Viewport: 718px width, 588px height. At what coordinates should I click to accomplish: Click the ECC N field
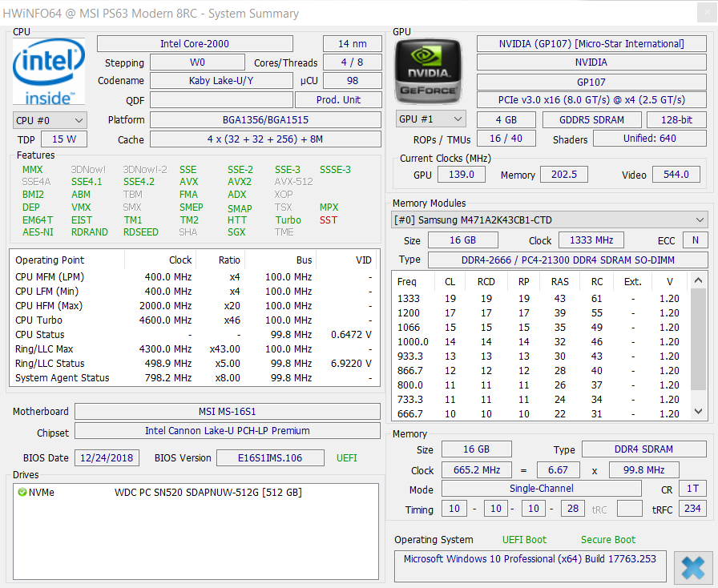[695, 240]
